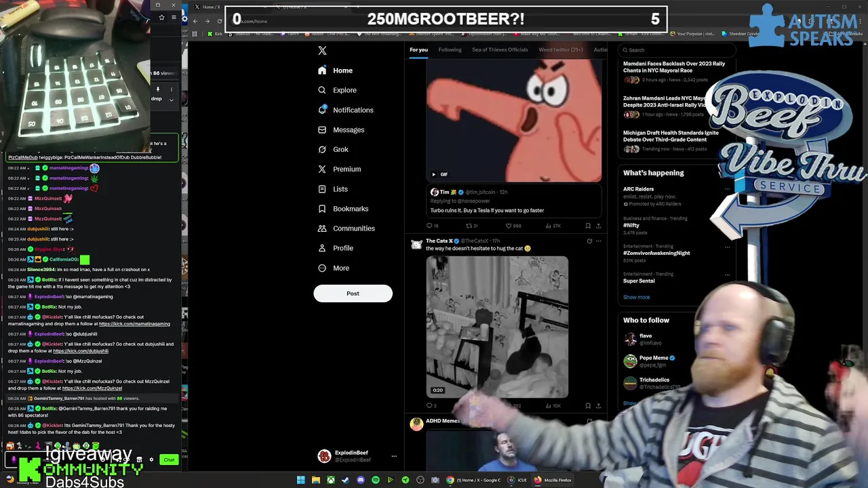The image size is (868, 488).
Task: Open the Xbox app from the taskbar
Action: click(x=331, y=480)
